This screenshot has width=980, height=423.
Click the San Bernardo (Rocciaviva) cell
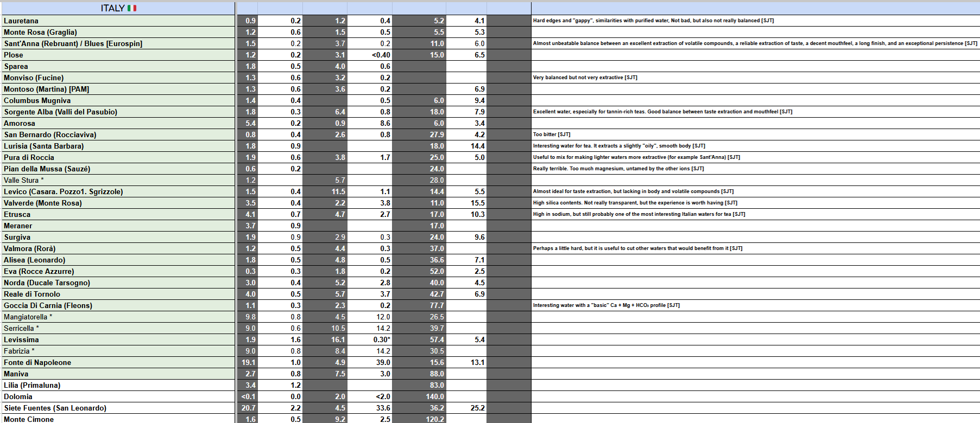point(118,134)
